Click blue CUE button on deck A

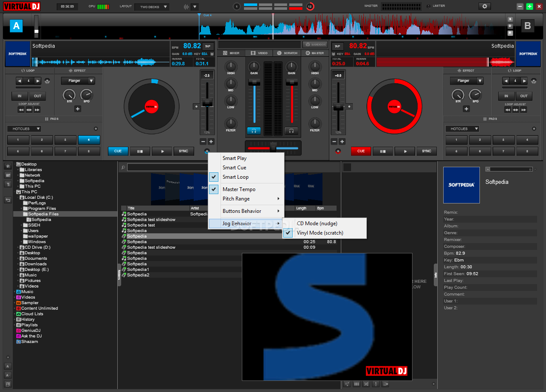118,151
